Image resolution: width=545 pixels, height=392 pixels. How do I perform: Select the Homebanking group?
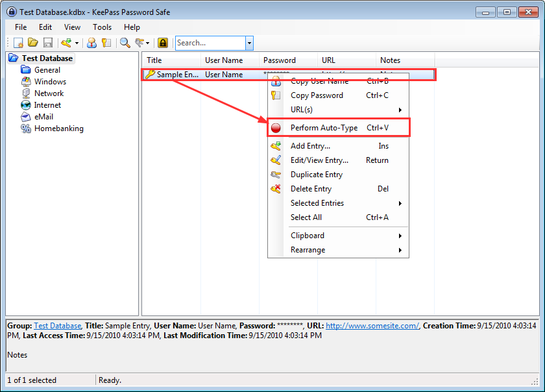[59, 129]
